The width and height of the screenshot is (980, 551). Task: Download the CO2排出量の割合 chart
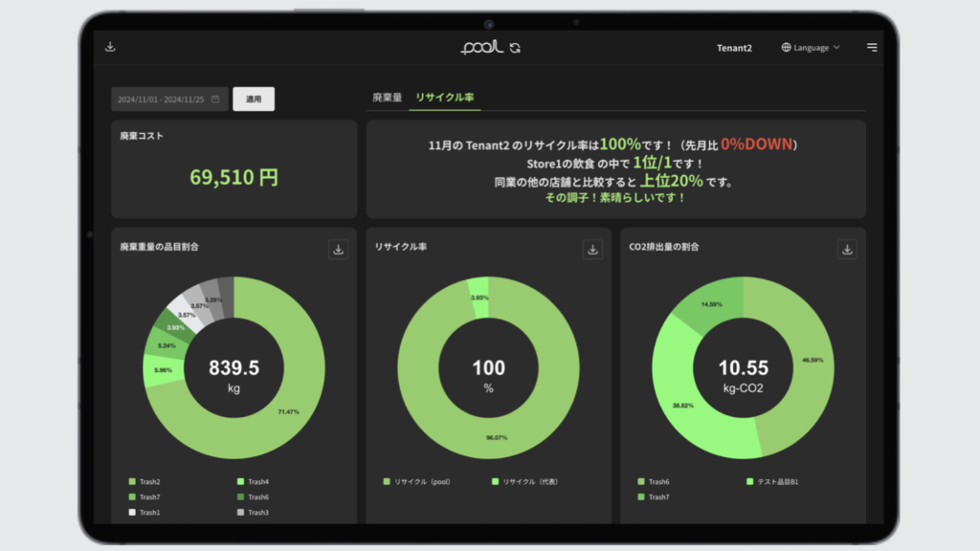click(x=847, y=249)
